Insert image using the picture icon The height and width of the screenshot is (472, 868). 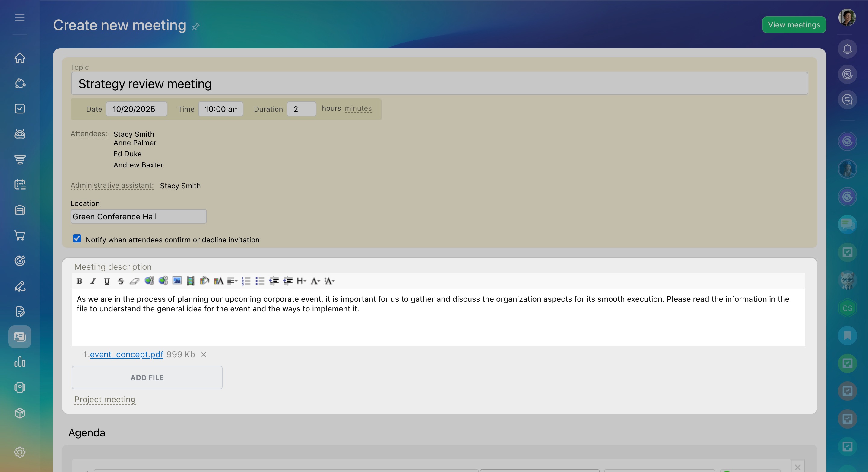click(177, 281)
